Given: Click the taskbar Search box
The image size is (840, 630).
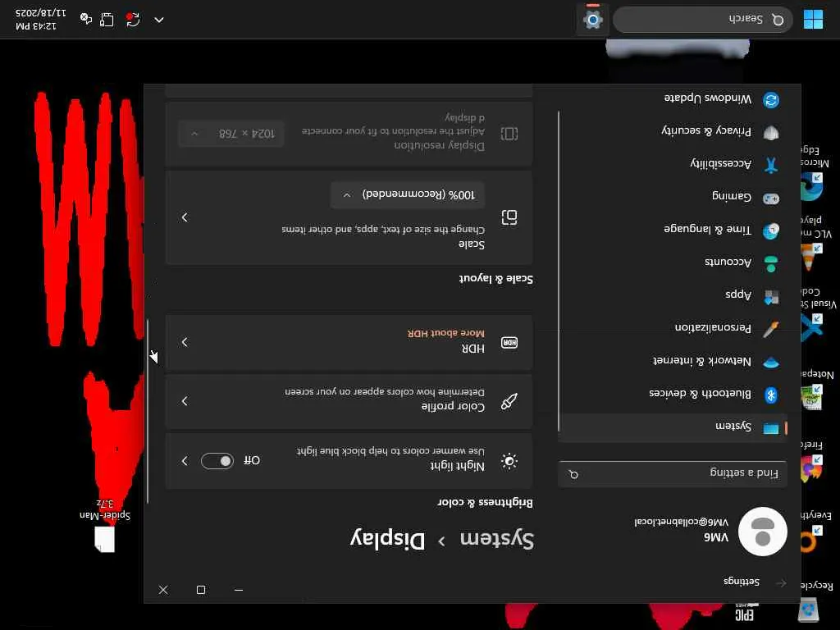Looking at the screenshot, I should click(703, 20).
